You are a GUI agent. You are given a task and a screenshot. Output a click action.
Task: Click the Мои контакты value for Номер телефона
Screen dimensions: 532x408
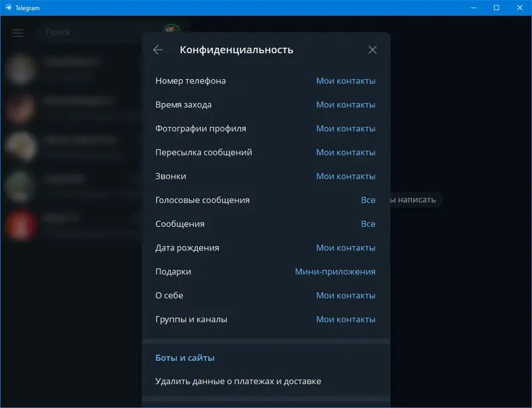(346, 80)
